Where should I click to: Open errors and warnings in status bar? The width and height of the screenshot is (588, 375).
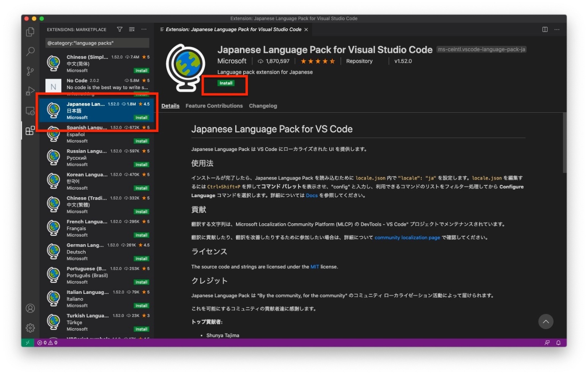pyautogui.click(x=47, y=343)
